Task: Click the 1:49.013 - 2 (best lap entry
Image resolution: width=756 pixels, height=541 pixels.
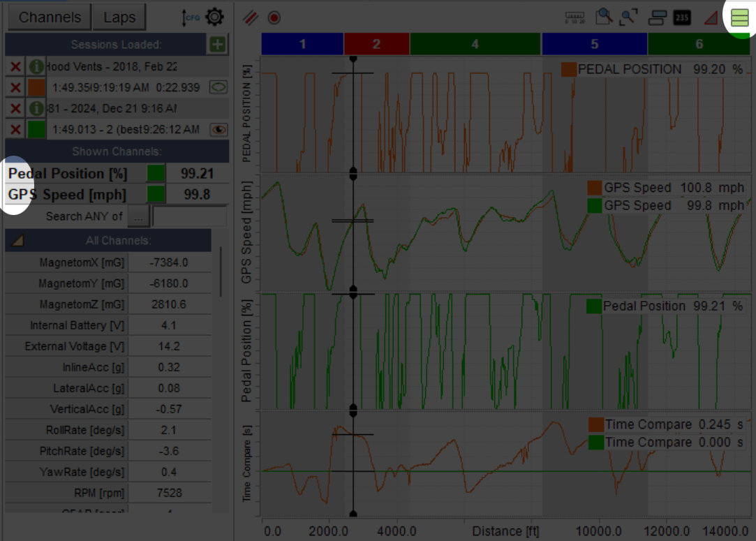Action: pos(126,129)
